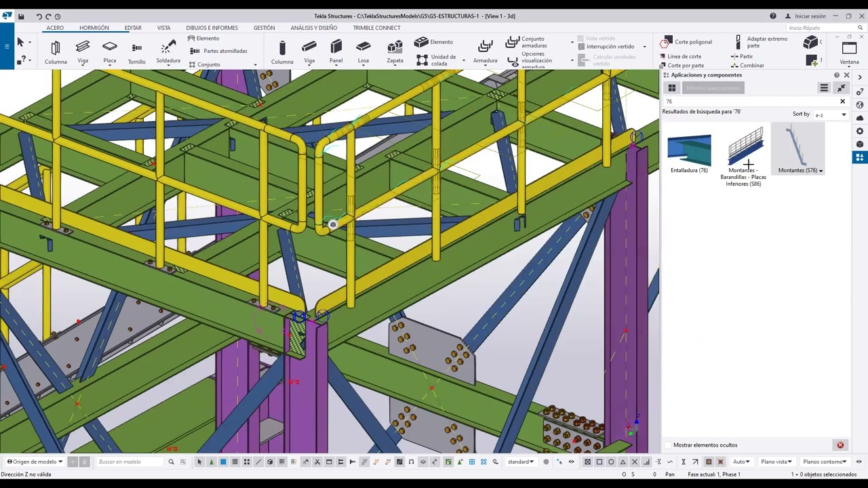Apply Corte por parte cut
The width and height of the screenshot is (868, 488).
click(682, 66)
